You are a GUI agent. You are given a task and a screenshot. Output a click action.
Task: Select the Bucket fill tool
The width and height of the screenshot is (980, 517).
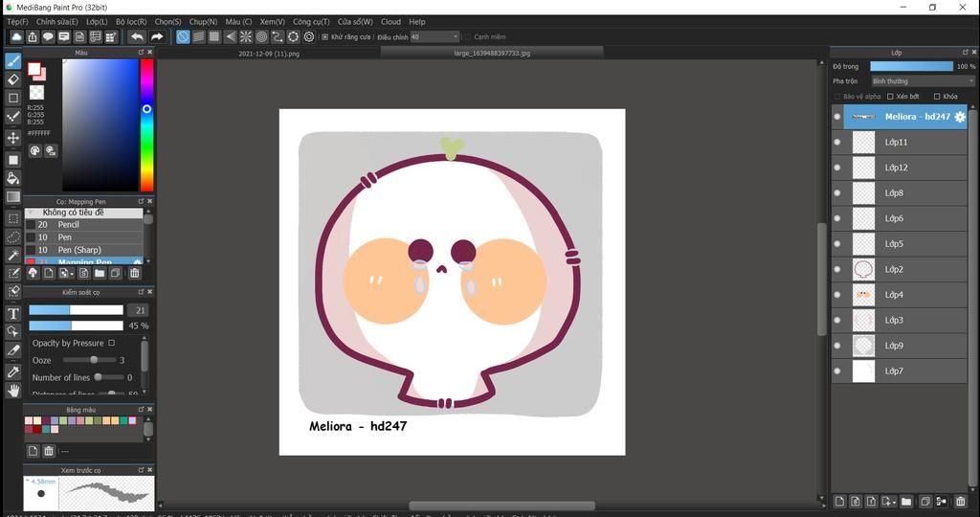pyautogui.click(x=13, y=178)
